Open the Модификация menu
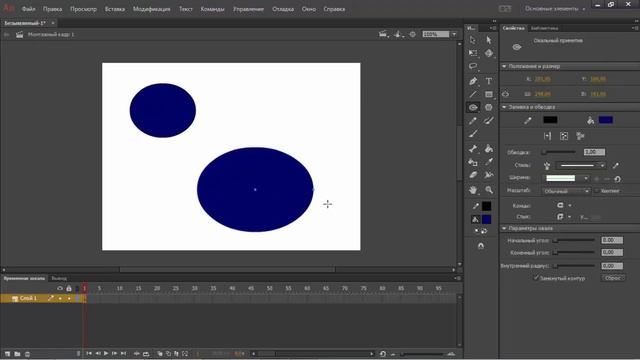Screen dimensions: 640x360 [151, 9]
